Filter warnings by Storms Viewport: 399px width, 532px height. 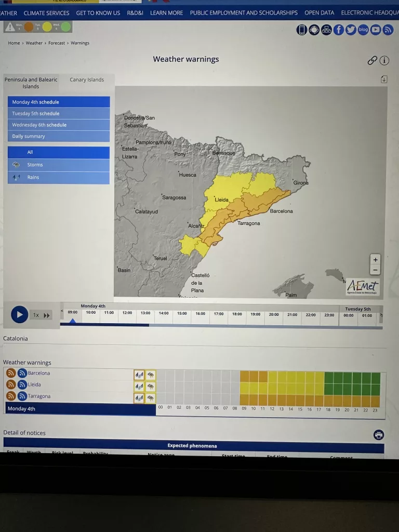[x=35, y=165]
